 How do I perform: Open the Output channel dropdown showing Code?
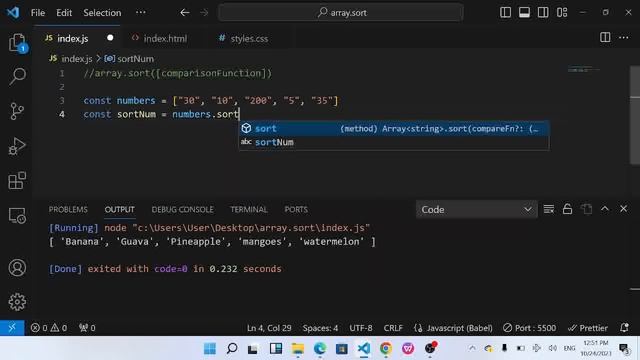(x=476, y=209)
